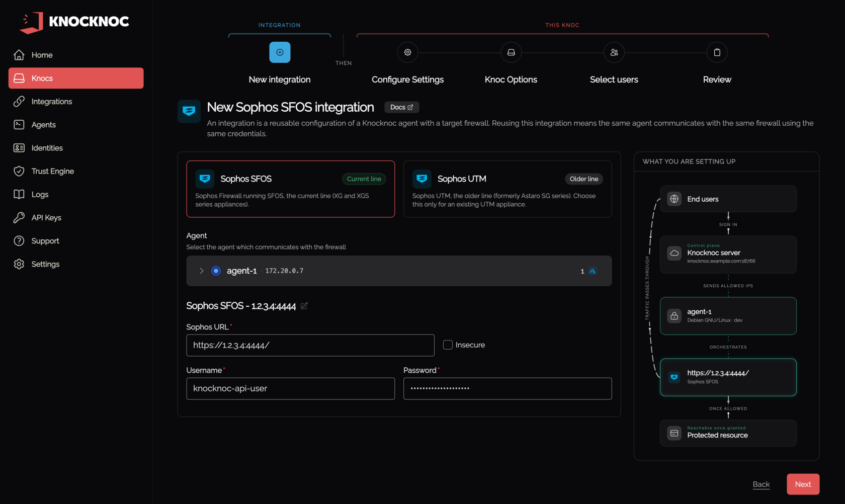
Task: Enable the Insecure checkbox
Action: 448,345
